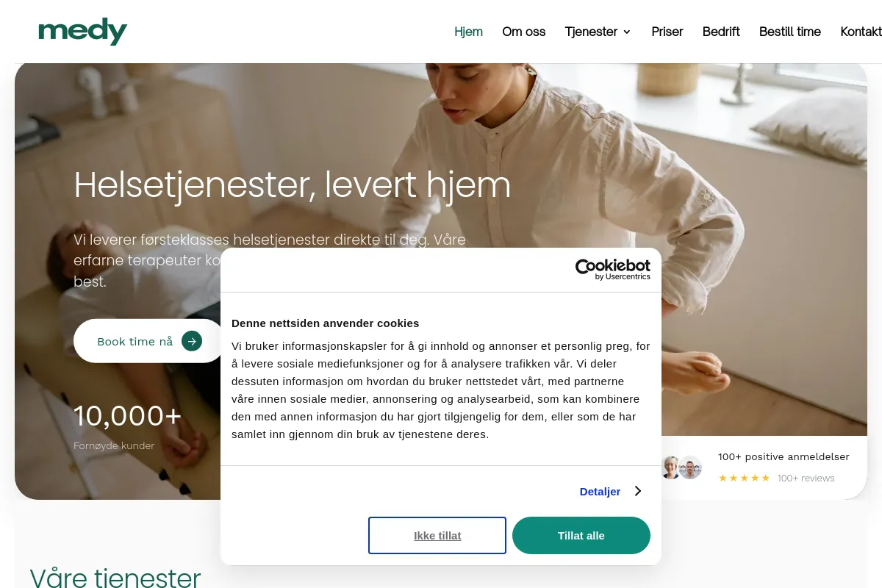
Task: Select Tjenester in the navigation
Action: pyautogui.click(x=591, y=32)
